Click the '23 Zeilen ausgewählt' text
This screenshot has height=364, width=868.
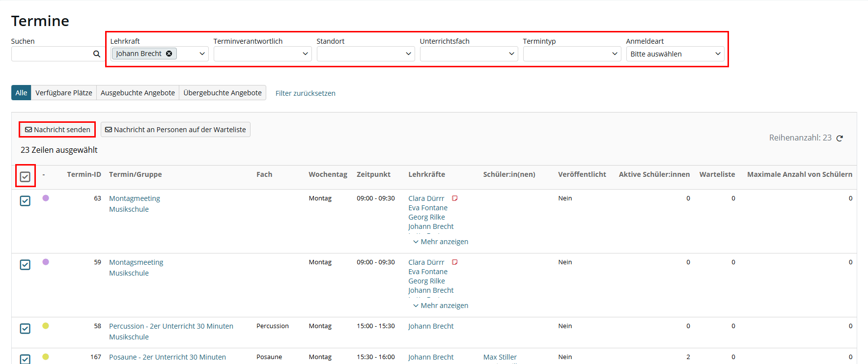pos(59,150)
